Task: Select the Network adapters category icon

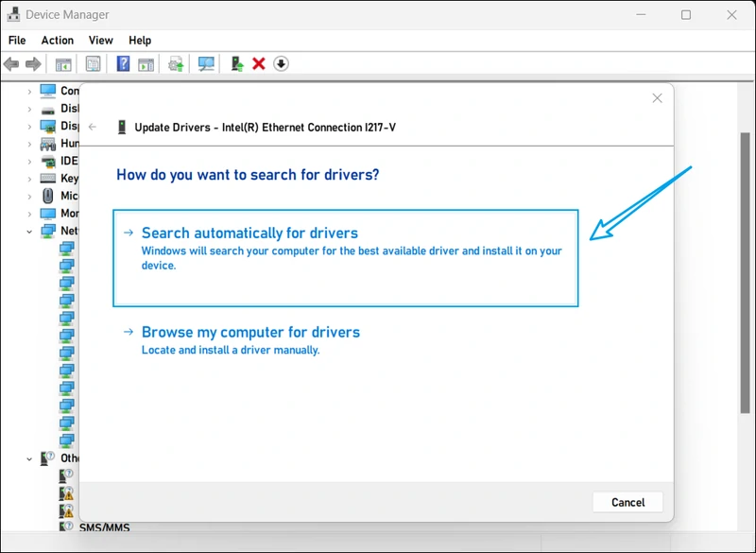Action: pyautogui.click(x=48, y=231)
